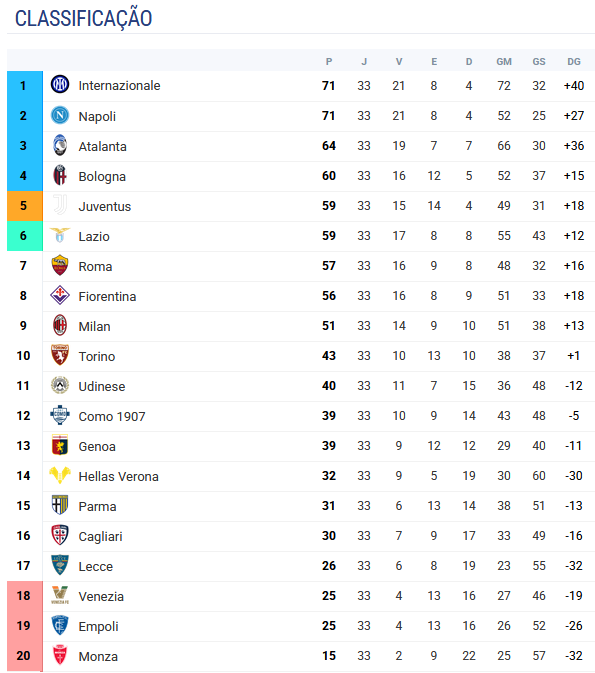Click the orange position 5 badge
Screen dimensions: 595x673
pyautogui.click(x=25, y=206)
